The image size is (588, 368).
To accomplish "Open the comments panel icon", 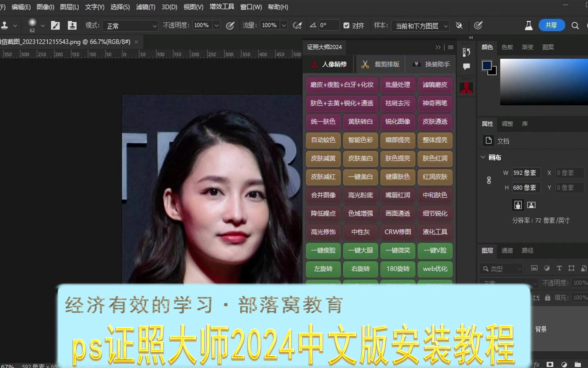I will pyautogui.click(x=466, y=66).
